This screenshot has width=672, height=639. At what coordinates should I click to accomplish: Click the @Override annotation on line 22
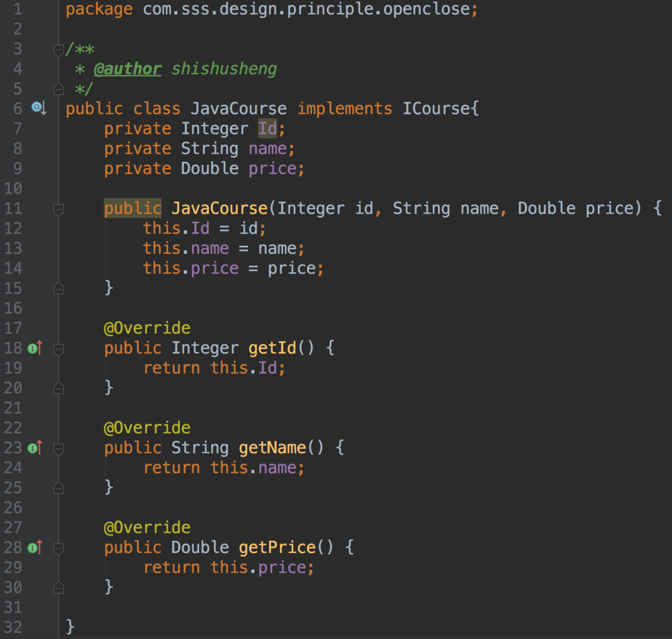[147, 428]
